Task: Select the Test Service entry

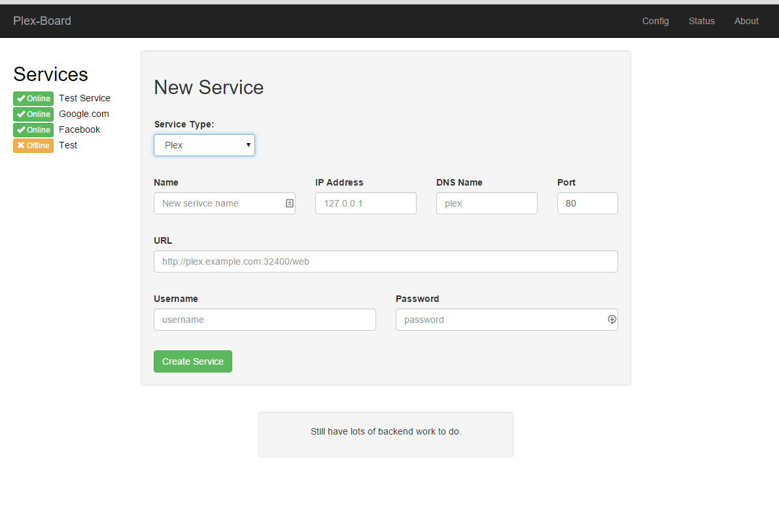Action: tap(84, 98)
